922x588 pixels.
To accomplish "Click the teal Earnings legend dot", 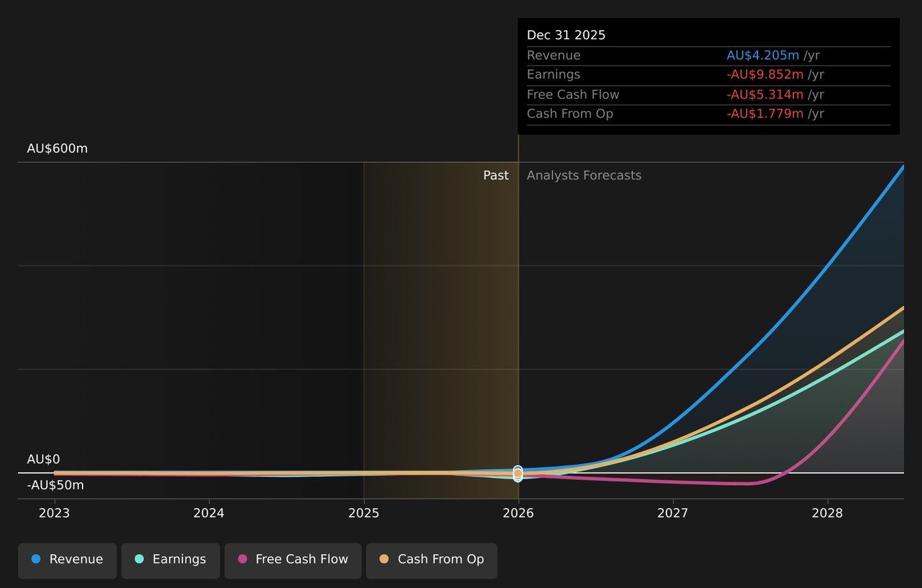I will (x=139, y=559).
